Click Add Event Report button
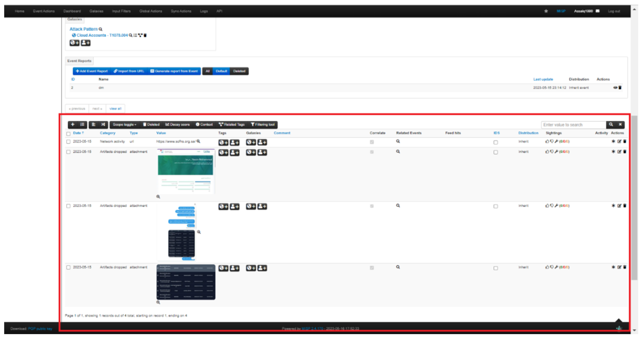Viewport: 644px width, 339px height. coord(92,71)
